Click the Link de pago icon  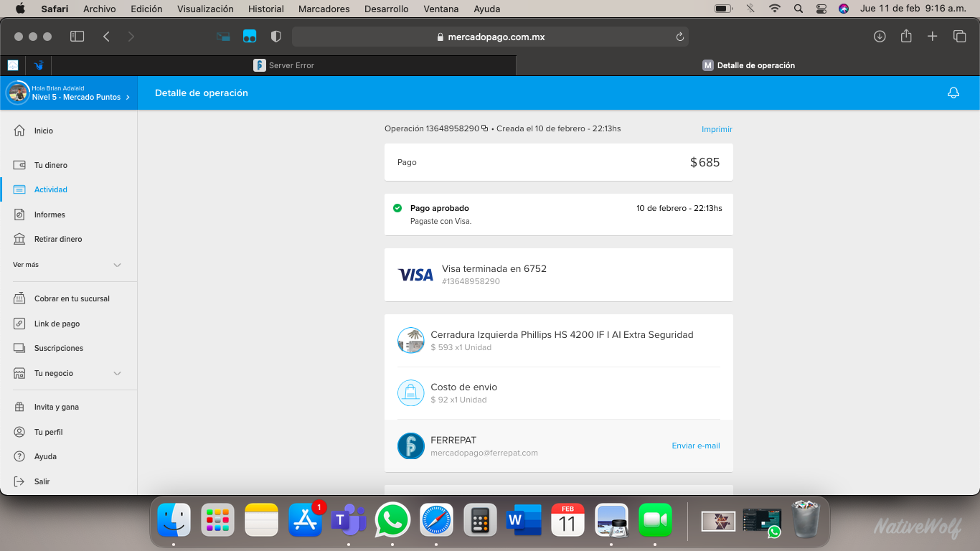point(19,324)
